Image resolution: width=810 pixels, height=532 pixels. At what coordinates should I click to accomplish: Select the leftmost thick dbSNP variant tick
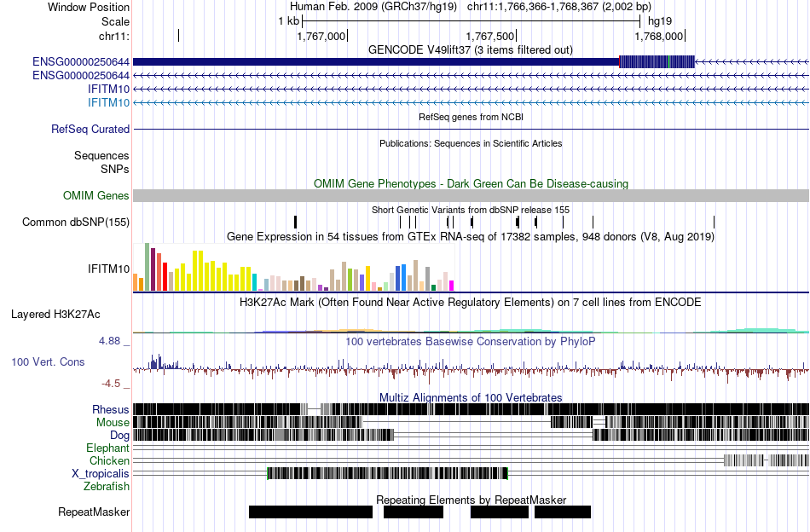point(296,223)
